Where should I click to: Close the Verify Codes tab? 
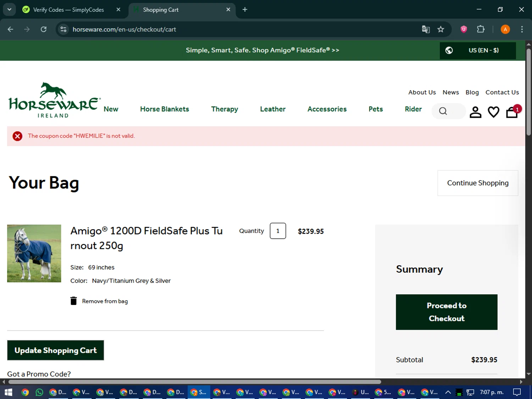[x=118, y=10]
